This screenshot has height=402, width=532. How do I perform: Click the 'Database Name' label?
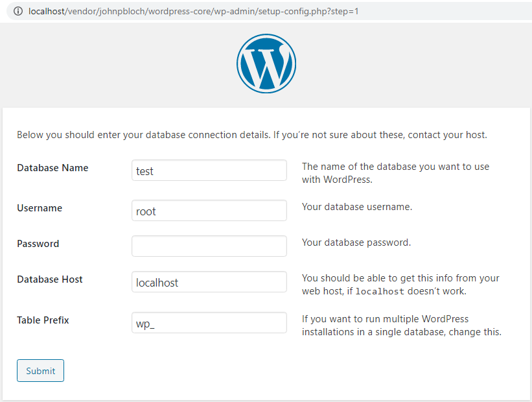pyautogui.click(x=52, y=168)
